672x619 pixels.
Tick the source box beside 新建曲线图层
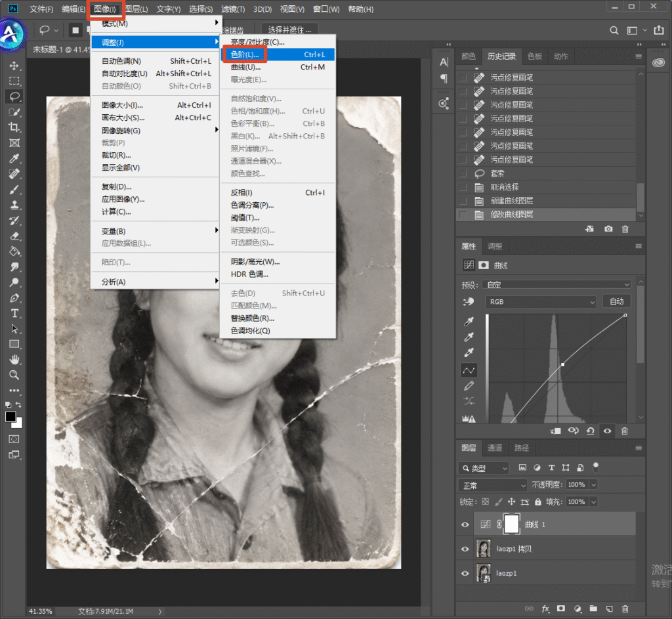[463, 201]
